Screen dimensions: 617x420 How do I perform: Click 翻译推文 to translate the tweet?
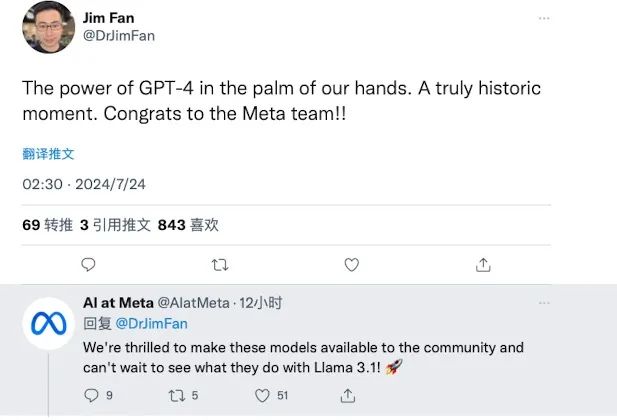click(48, 154)
